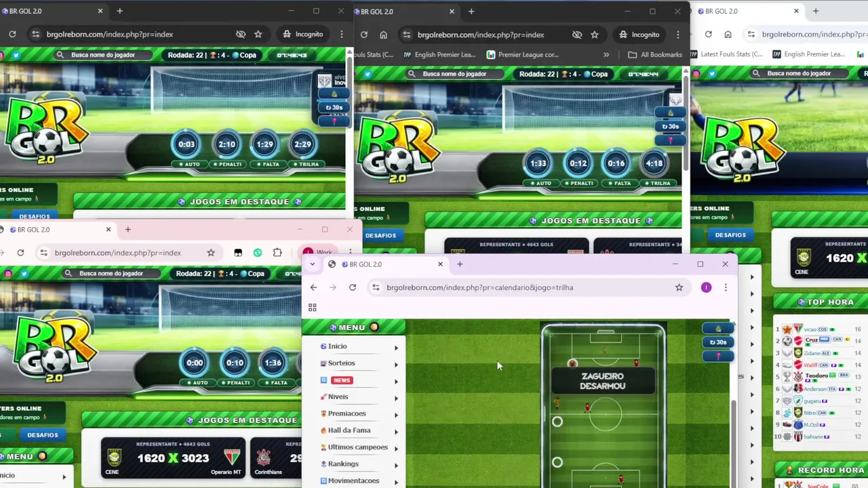
Task: Reload page in the top-left incognito window
Action: tap(12, 34)
